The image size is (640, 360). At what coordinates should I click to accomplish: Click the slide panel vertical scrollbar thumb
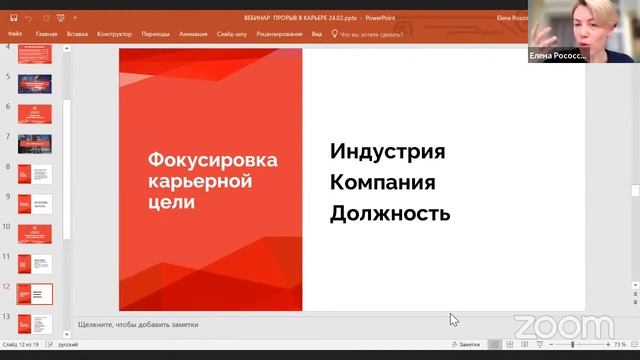[x=67, y=169]
